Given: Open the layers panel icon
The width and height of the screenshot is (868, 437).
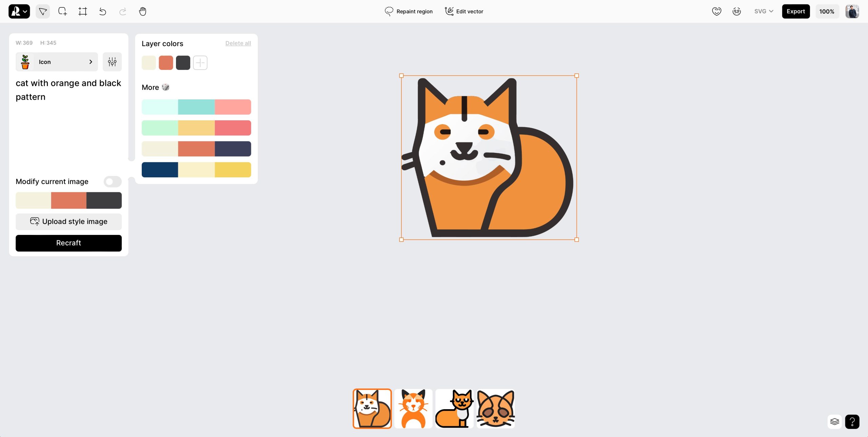Looking at the screenshot, I should (834, 422).
